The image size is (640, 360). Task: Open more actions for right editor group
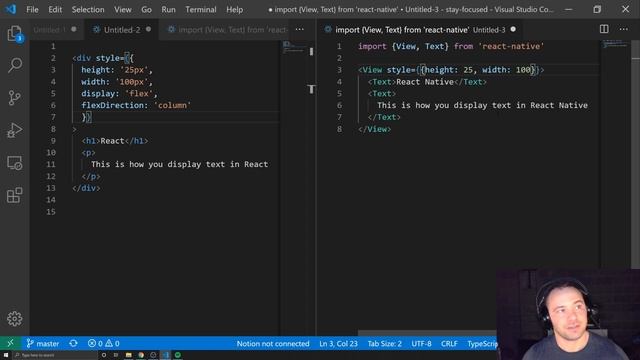(x=624, y=29)
